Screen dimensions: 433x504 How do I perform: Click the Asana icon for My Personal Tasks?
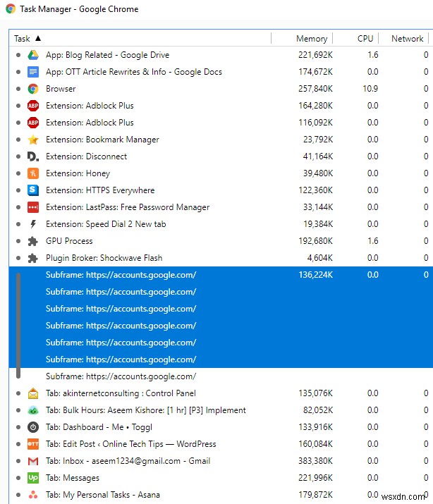[33, 495]
